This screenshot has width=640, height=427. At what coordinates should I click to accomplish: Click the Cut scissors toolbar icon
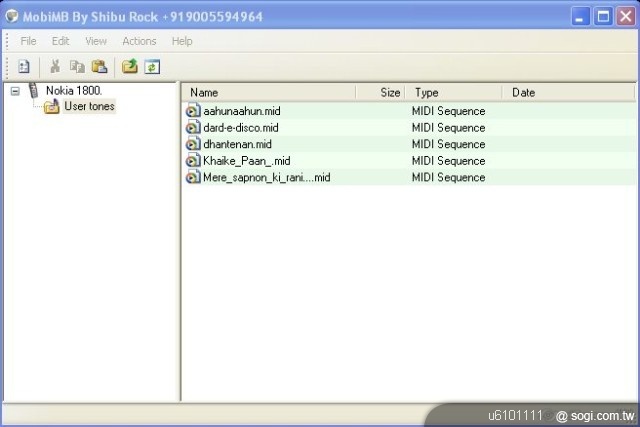[55, 67]
